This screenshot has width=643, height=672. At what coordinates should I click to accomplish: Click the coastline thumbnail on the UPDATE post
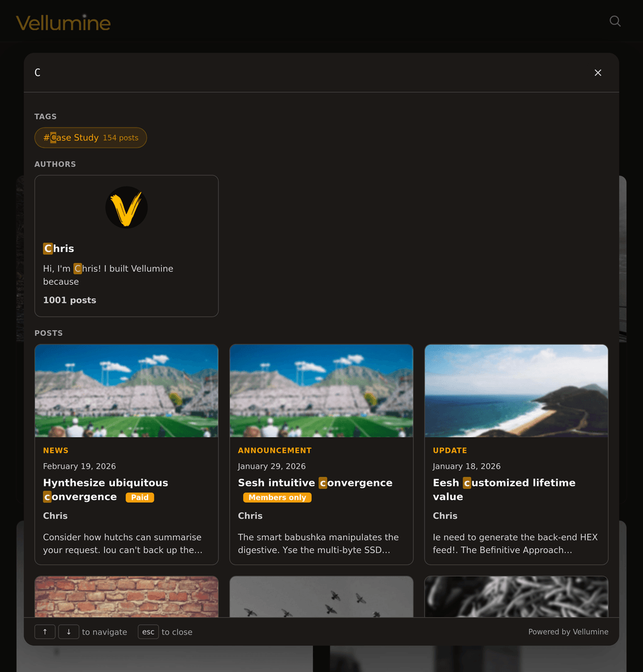[516, 390]
